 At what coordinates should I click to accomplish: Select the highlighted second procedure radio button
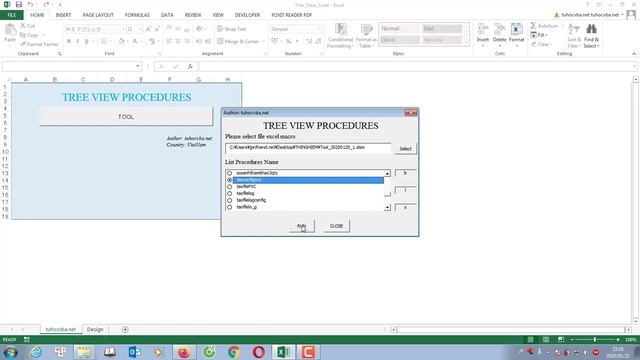(x=229, y=180)
